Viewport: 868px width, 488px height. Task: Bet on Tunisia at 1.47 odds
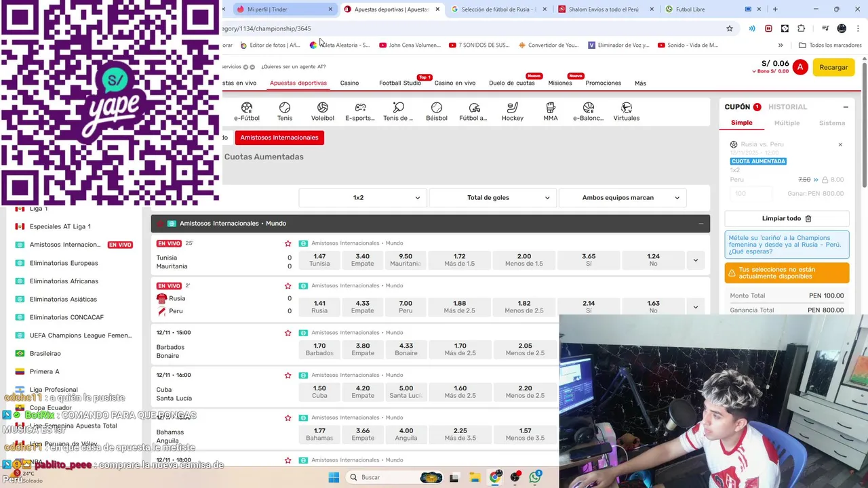pyautogui.click(x=319, y=260)
